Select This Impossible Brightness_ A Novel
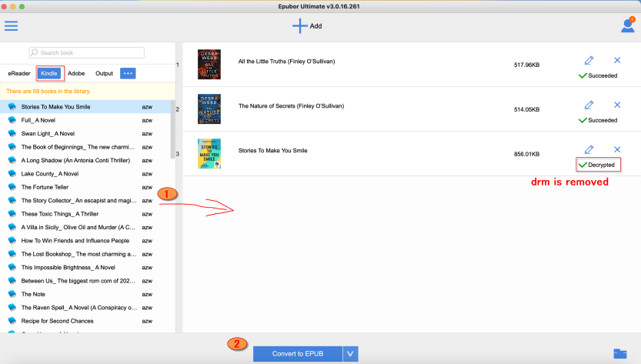Viewport: 641px width, 364px height. click(85, 268)
